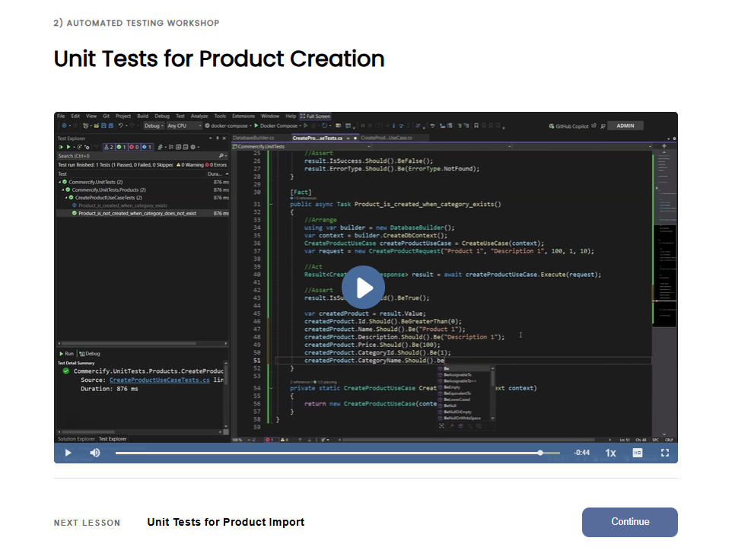Image resolution: width=751 pixels, height=560 pixels.
Task: Open the Any CPU platform dropdown
Action: click(184, 126)
